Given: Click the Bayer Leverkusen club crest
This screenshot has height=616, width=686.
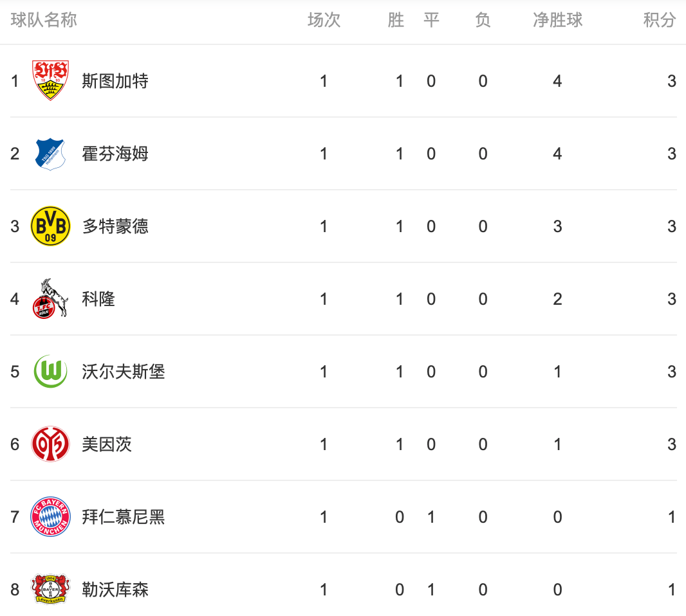Looking at the screenshot, I should pos(51,590).
